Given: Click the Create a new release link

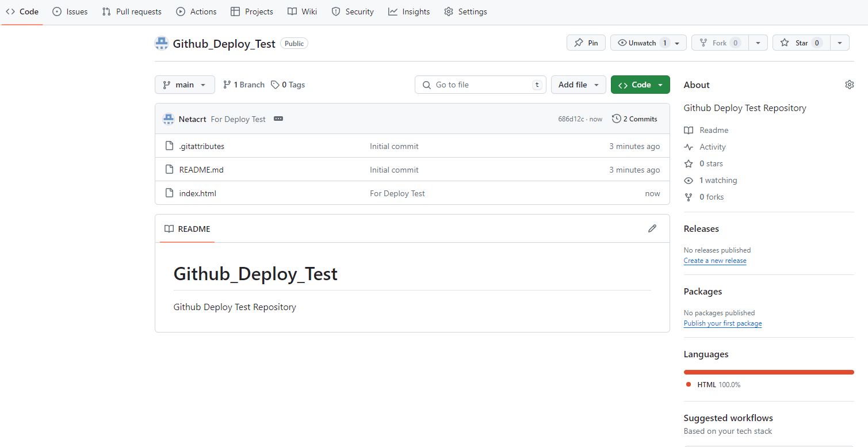Looking at the screenshot, I should tap(714, 260).
